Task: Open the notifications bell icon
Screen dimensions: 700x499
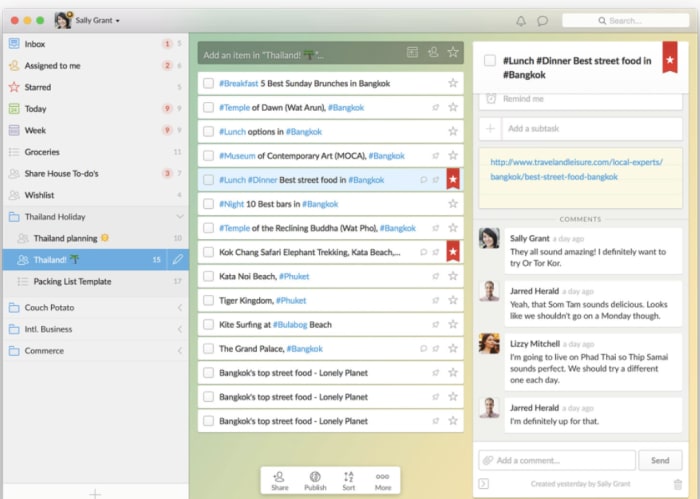Action: click(521, 20)
